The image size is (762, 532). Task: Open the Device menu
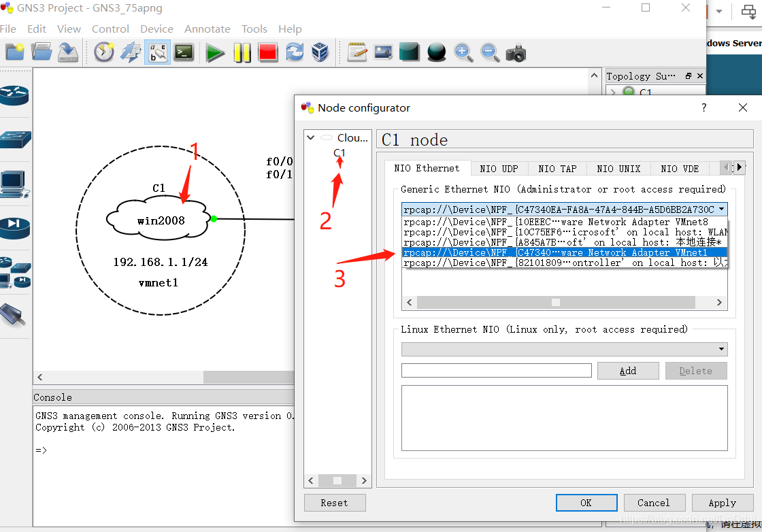point(157,29)
